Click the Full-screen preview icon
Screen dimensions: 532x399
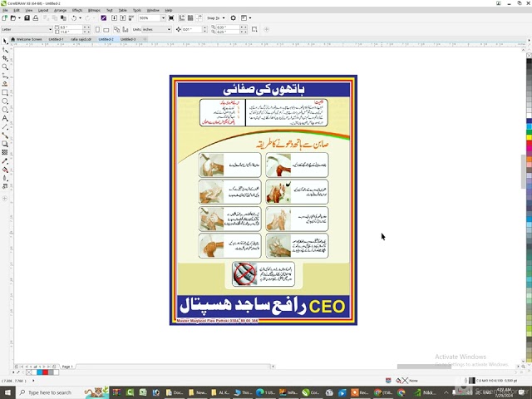coord(171,18)
